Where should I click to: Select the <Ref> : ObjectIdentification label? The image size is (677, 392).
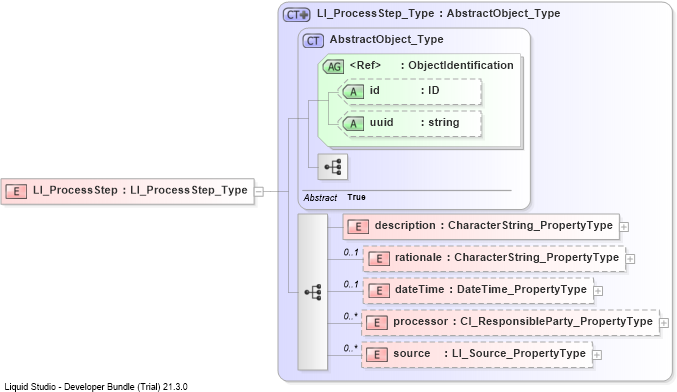coord(431,65)
